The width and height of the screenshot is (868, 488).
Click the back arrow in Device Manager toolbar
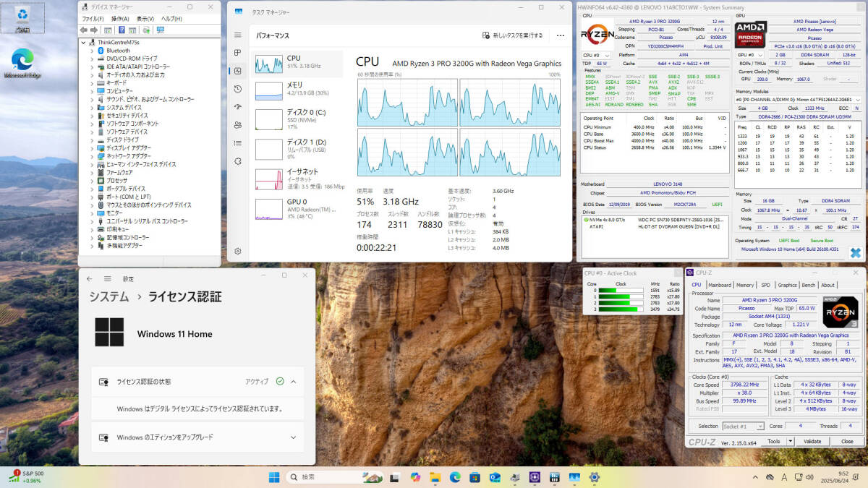pyautogui.click(x=84, y=30)
